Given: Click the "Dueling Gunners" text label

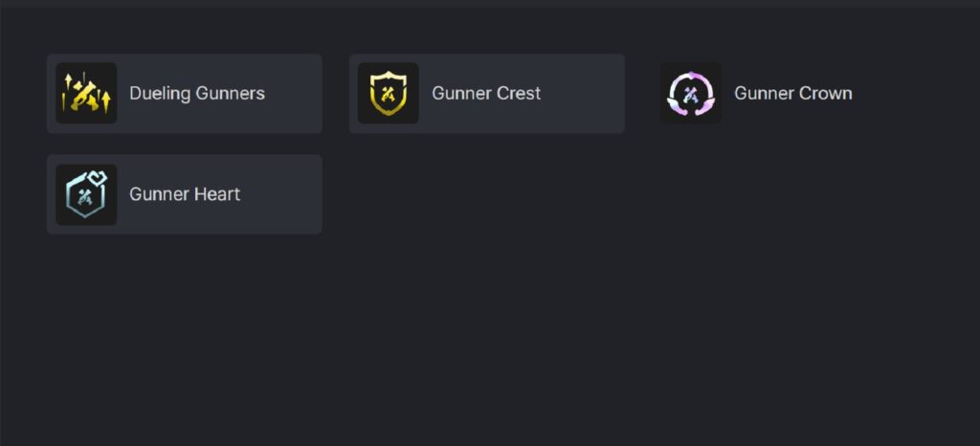Looking at the screenshot, I should tap(197, 94).
